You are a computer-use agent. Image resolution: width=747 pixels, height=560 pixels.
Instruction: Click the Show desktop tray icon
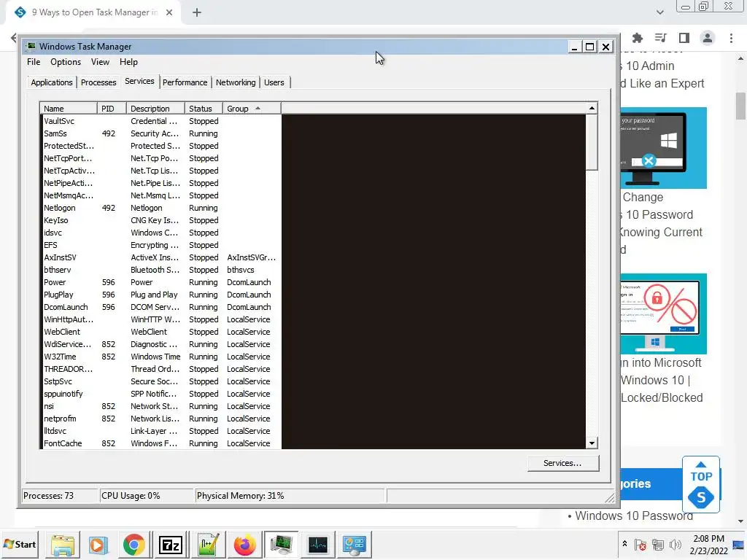(x=738, y=544)
